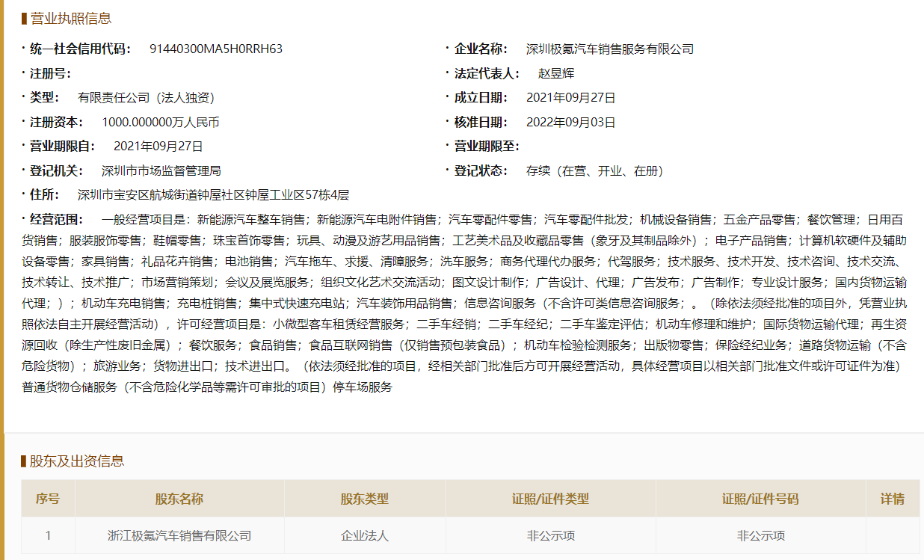The image size is (924, 560).
Task: Select the capital amount 1000.000000万人民币
Action: tap(161, 122)
